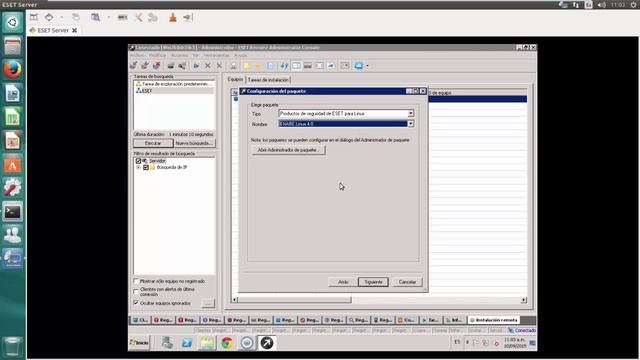Close the ESET Server viewer tab
Screen dimensions: 640x360
tap(75, 30)
